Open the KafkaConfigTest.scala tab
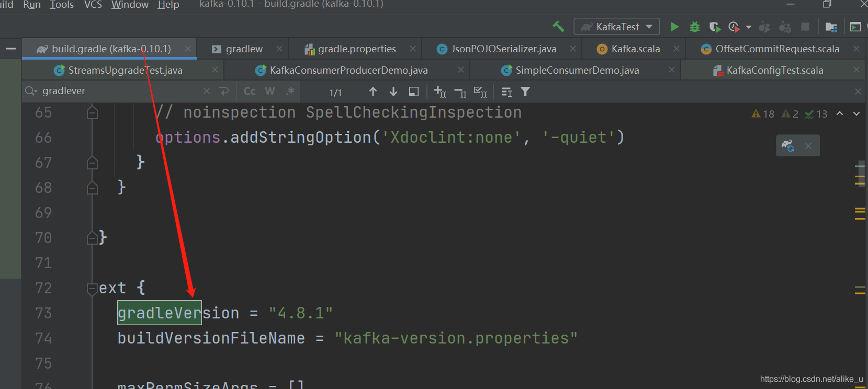The image size is (868, 389). pos(774,70)
